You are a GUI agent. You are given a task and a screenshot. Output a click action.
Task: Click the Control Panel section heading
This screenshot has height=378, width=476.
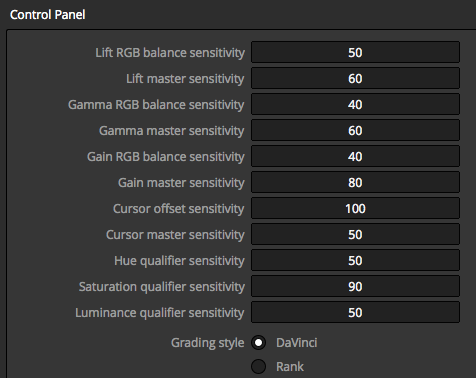point(48,15)
